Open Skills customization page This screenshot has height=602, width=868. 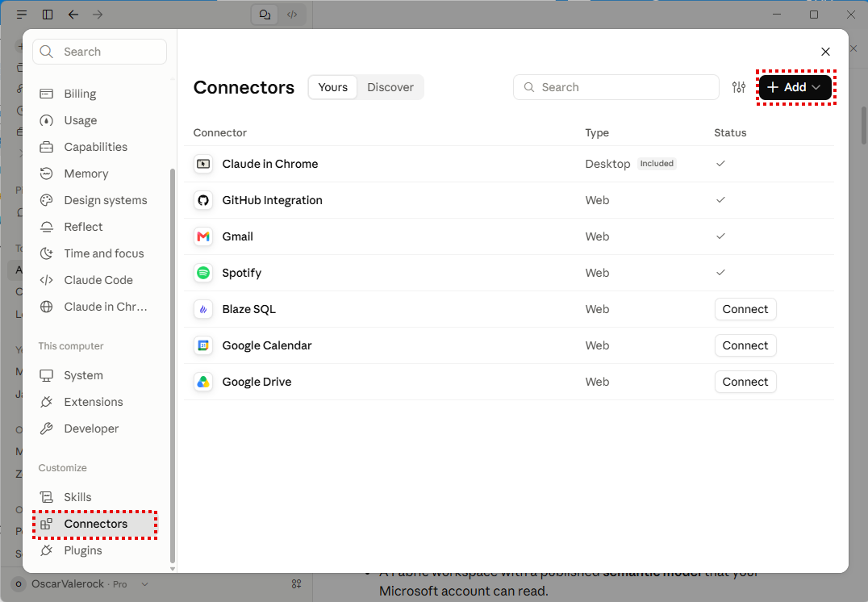[100, 497]
